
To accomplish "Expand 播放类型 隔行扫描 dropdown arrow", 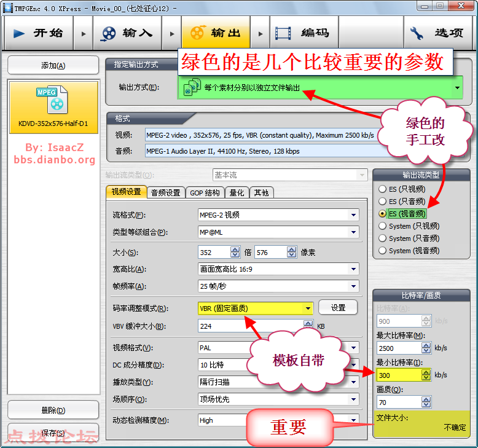I will pyautogui.click(x=353, y=382).
